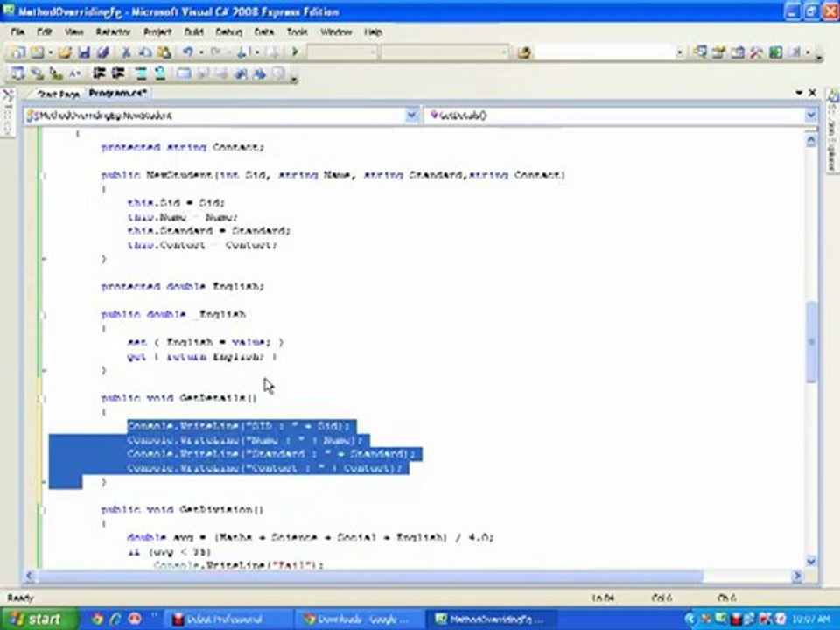Collapse the NewStudent constructor outline node

coord(44,176)
